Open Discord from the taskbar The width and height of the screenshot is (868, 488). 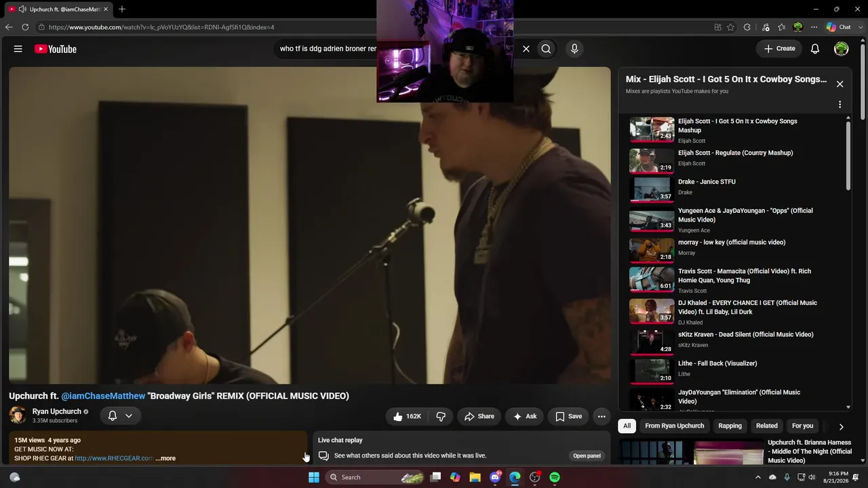coord(495,477)
